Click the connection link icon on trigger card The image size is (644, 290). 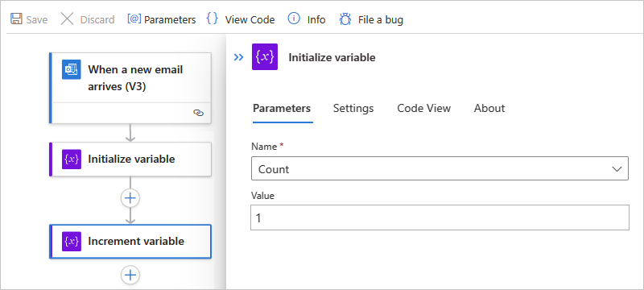198,113
